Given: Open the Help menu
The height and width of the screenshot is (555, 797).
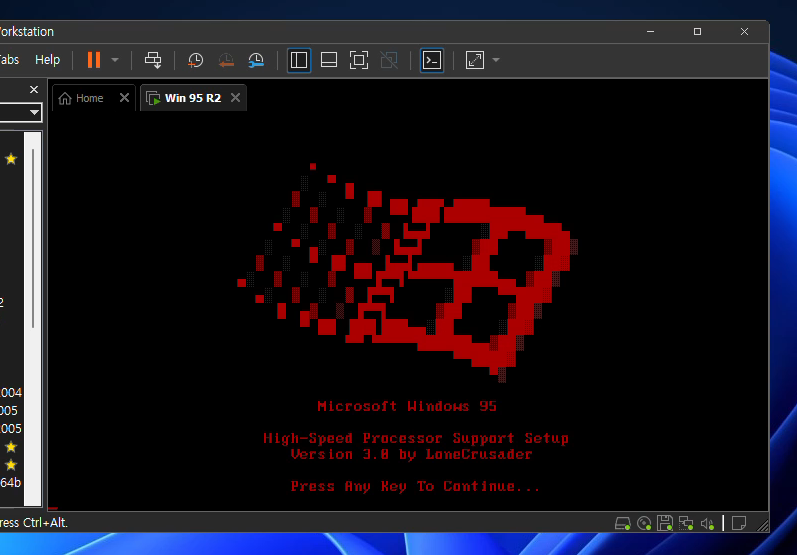Looking at the screenshot, I should point(47,60).
